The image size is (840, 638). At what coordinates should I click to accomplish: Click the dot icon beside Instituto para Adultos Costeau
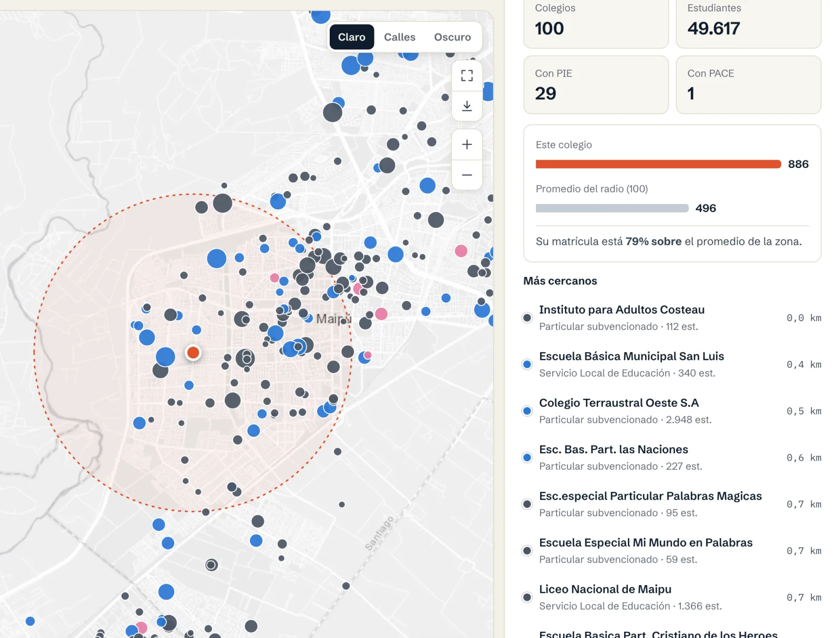(527, 318)
